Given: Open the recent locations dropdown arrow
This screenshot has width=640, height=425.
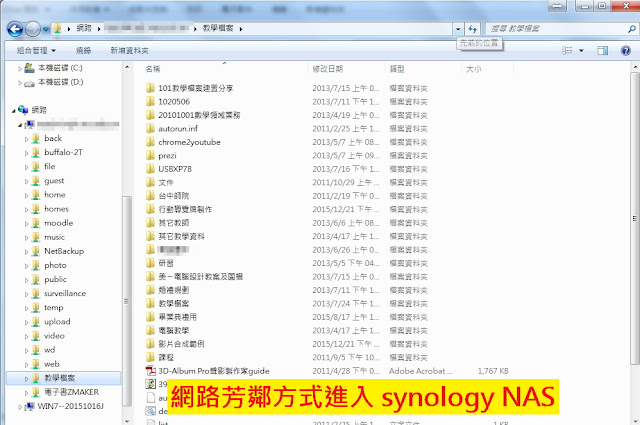Looking at the screenshot, I should pos(46,29).
